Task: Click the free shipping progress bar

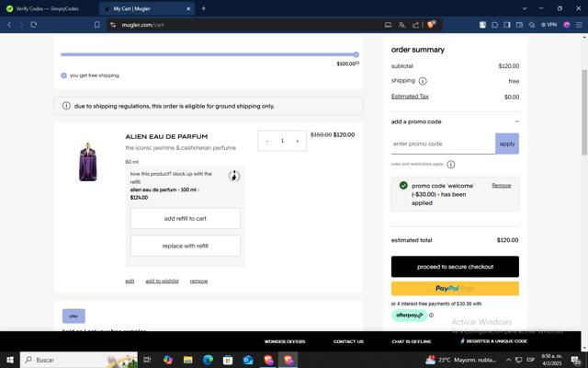Action: click(209, 54)
